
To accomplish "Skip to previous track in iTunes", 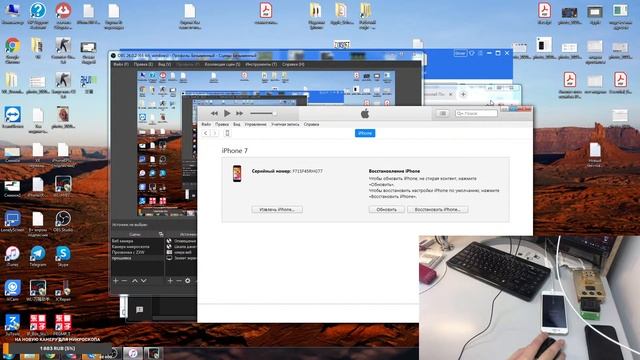I will pyautogui.click(x=214, y=113).
